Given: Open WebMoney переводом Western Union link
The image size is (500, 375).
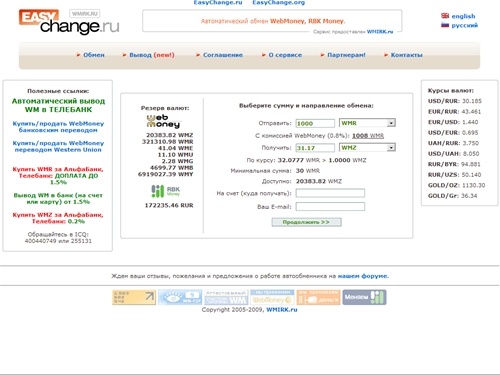Looking at the screenshot, I should pos(58,146).
